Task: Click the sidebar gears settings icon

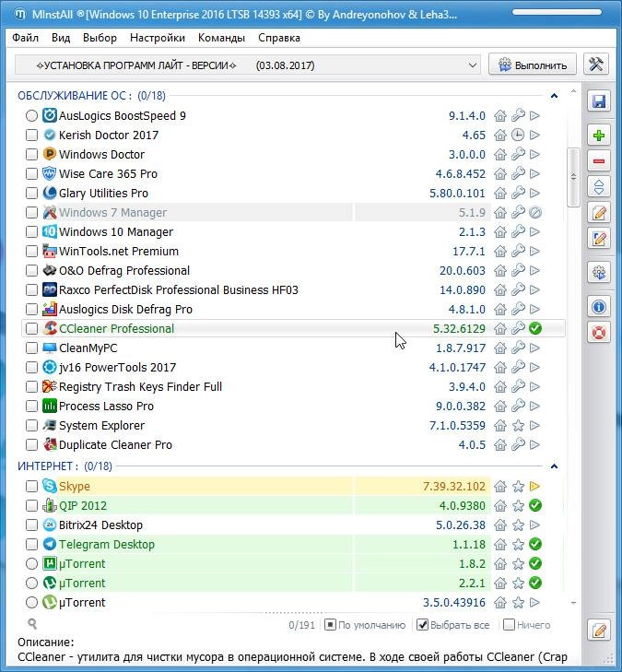Action: (x=598, y=272)
